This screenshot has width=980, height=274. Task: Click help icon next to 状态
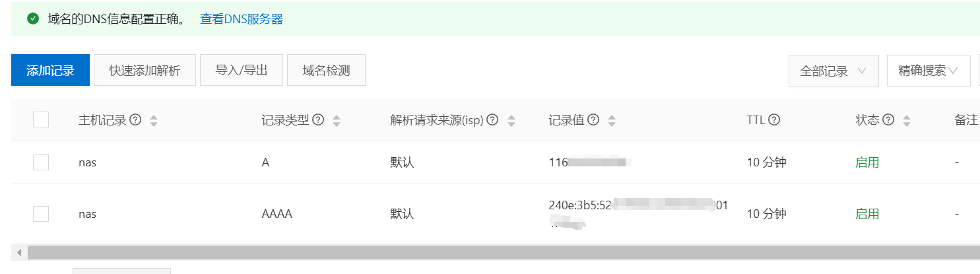pyautogui.click(x=888, y=120)
